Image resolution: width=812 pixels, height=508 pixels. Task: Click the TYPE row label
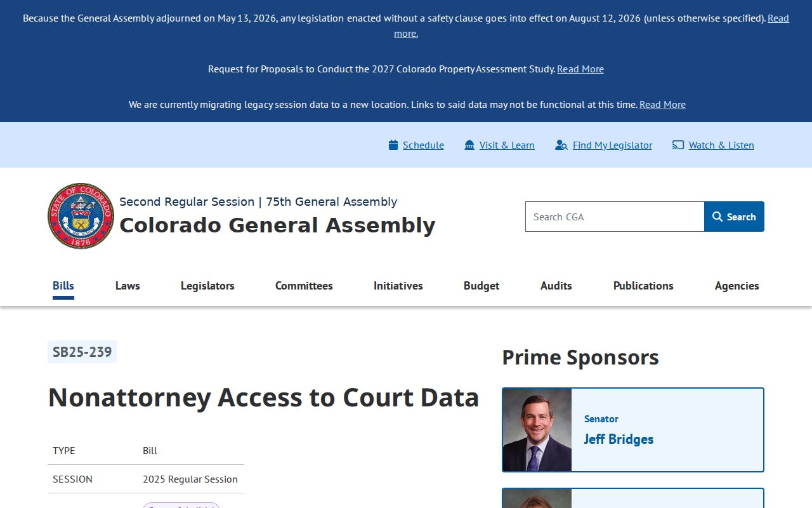(x=63, y=450)
